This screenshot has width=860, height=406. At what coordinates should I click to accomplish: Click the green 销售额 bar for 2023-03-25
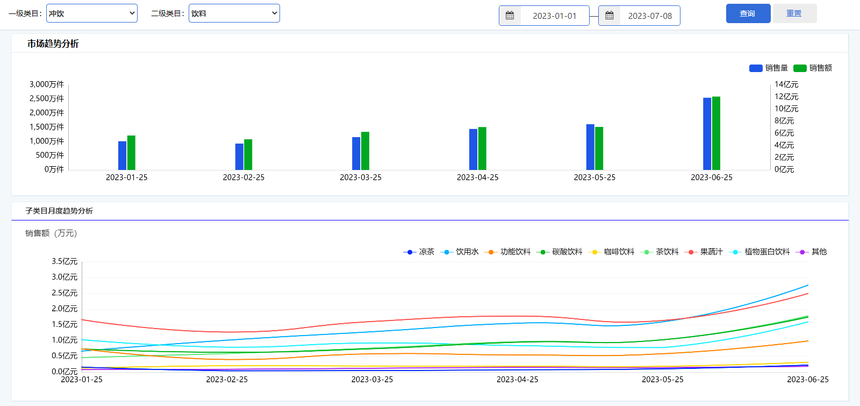(x=365, y=151)
